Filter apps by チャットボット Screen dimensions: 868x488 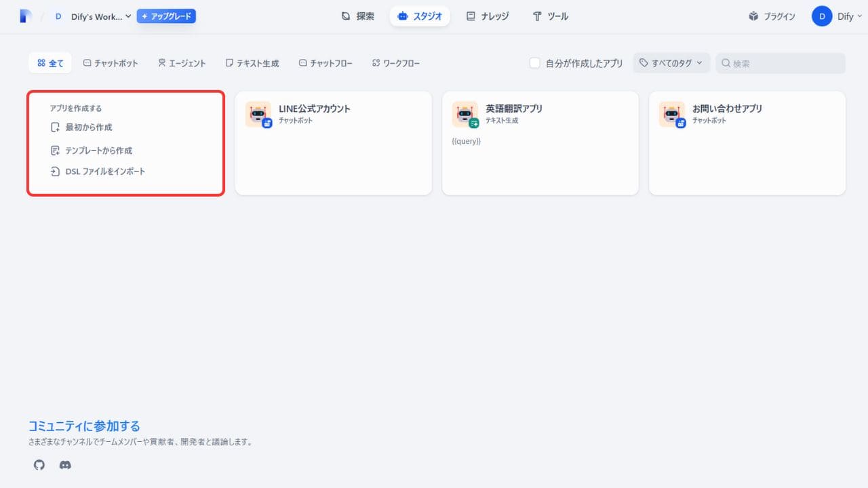point(111,63)
